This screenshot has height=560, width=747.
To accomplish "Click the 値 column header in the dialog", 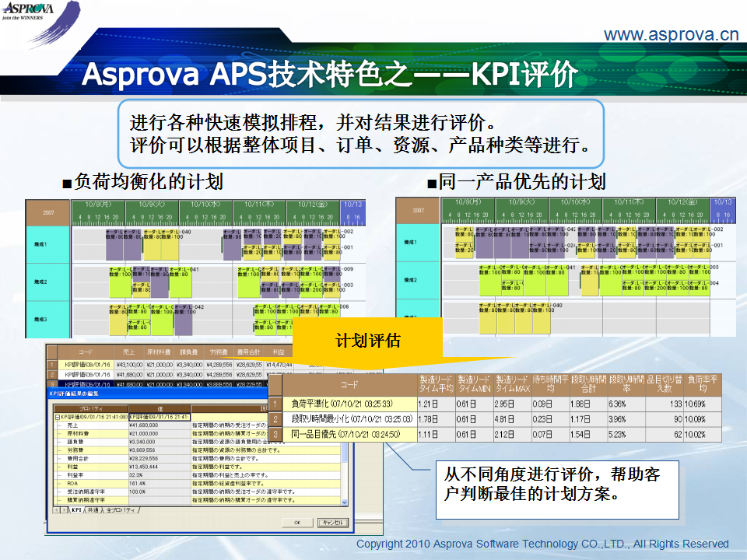I will click(x=160, y=408).
